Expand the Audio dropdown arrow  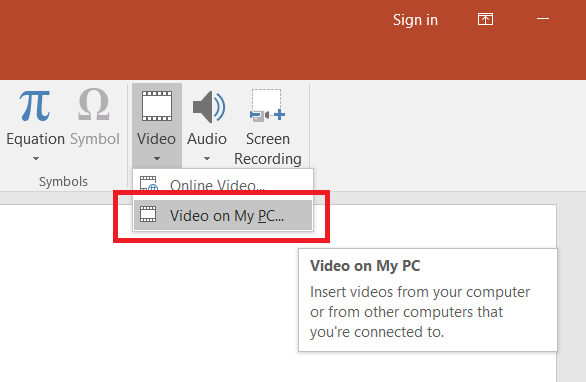tap(207, 158)
